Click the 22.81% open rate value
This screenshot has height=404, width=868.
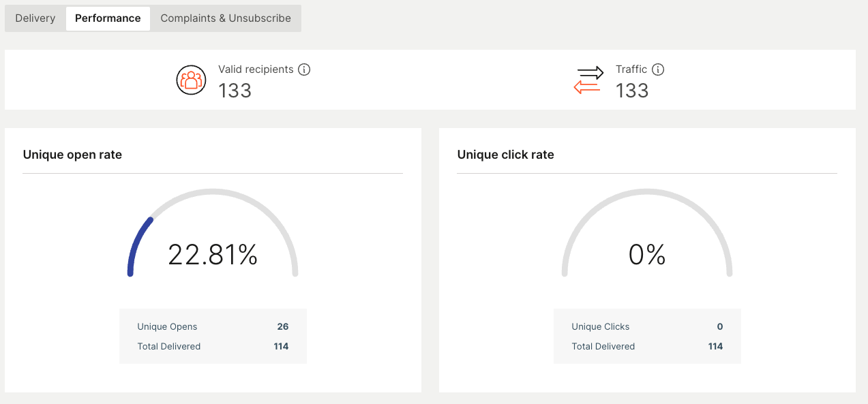click(213, 255)
